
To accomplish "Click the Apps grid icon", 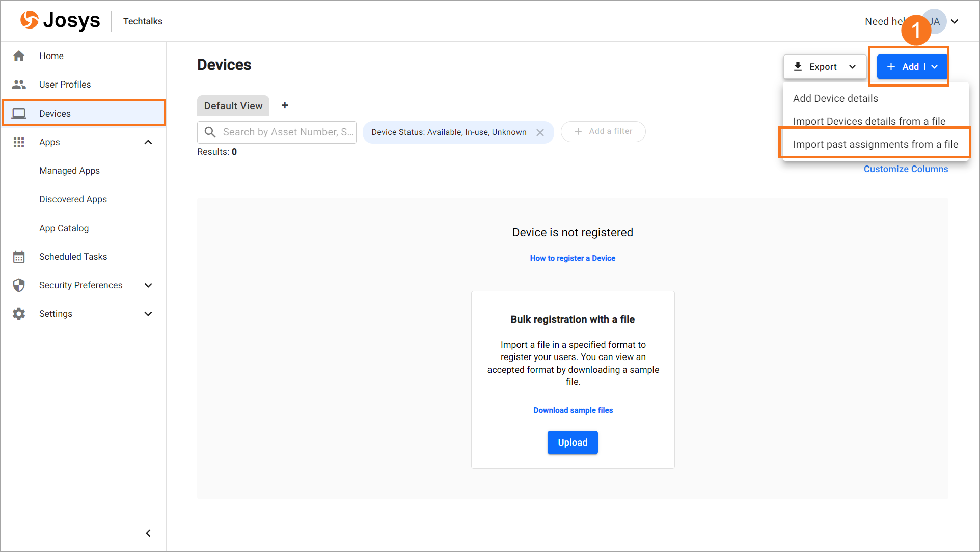I will (x=19, y=142).
